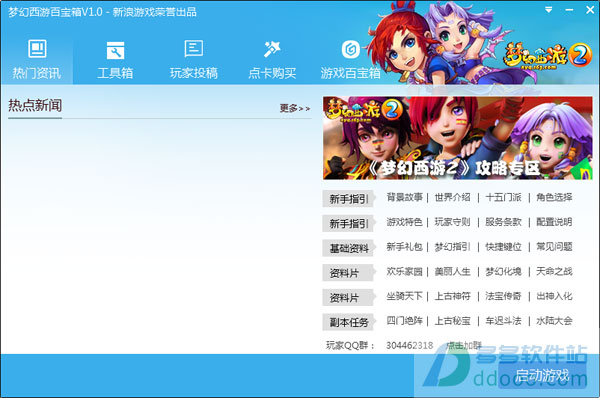The width and height of the screenshot is (600, 398).
Task: Go to the 新手礼包 link
Action: [404, 247]
